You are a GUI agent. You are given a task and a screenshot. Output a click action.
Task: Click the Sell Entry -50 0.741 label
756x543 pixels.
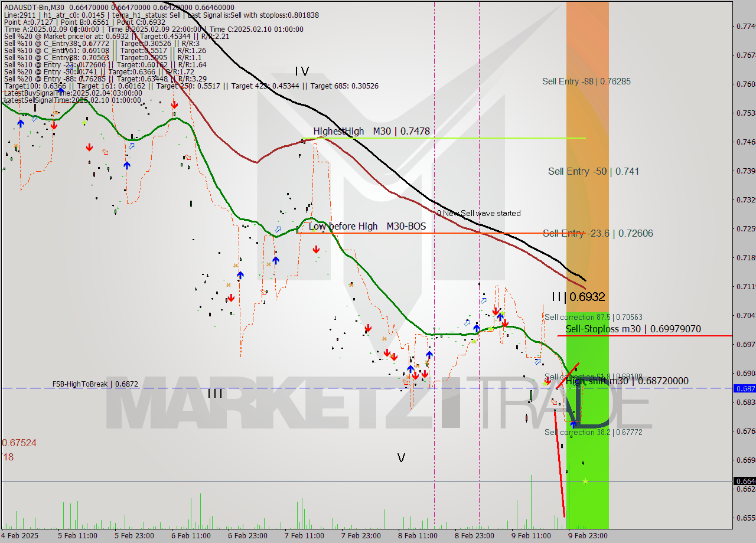click(x=593, y=171)
